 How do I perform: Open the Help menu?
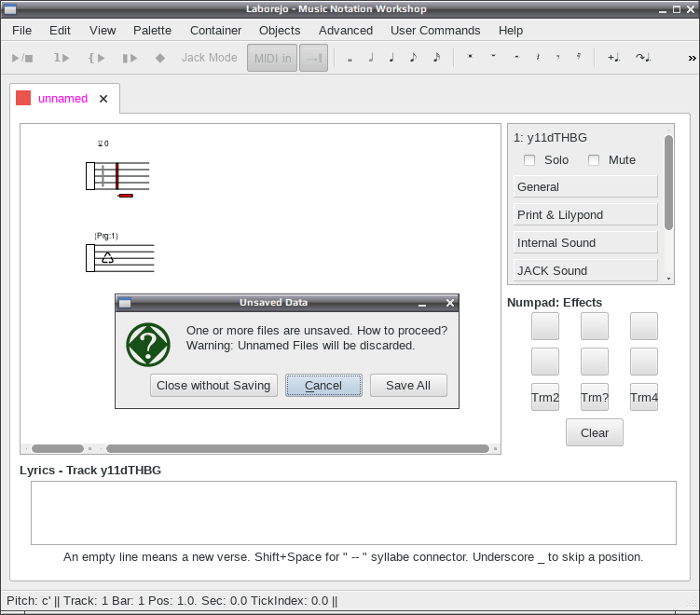click(511, 31)
